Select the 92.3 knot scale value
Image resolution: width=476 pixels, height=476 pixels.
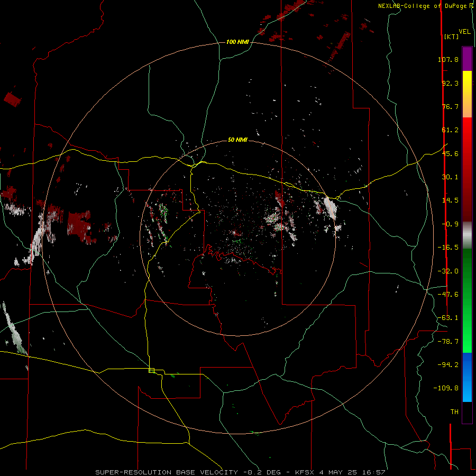click(450, 83)
